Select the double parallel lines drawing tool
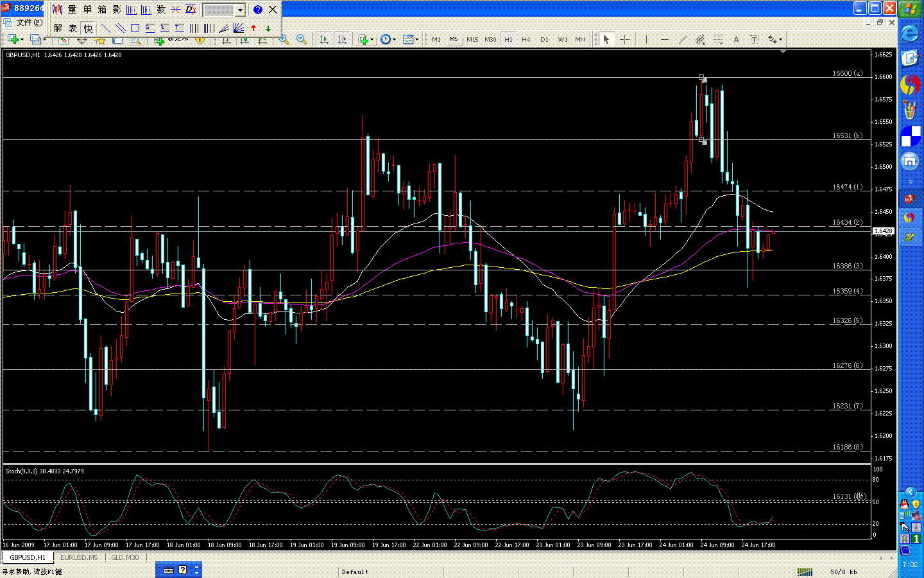This screenshot has width=924, height=578. pyautogui.click(x=120, y=28)
